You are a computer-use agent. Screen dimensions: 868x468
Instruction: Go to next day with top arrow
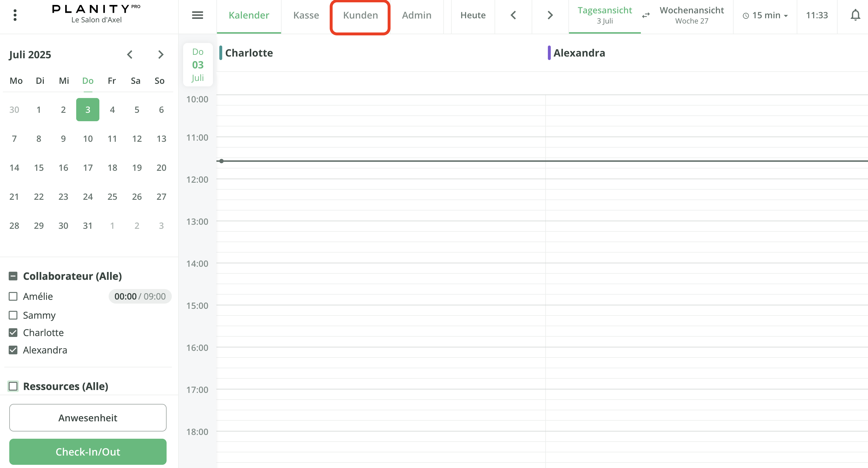(550, 15)
